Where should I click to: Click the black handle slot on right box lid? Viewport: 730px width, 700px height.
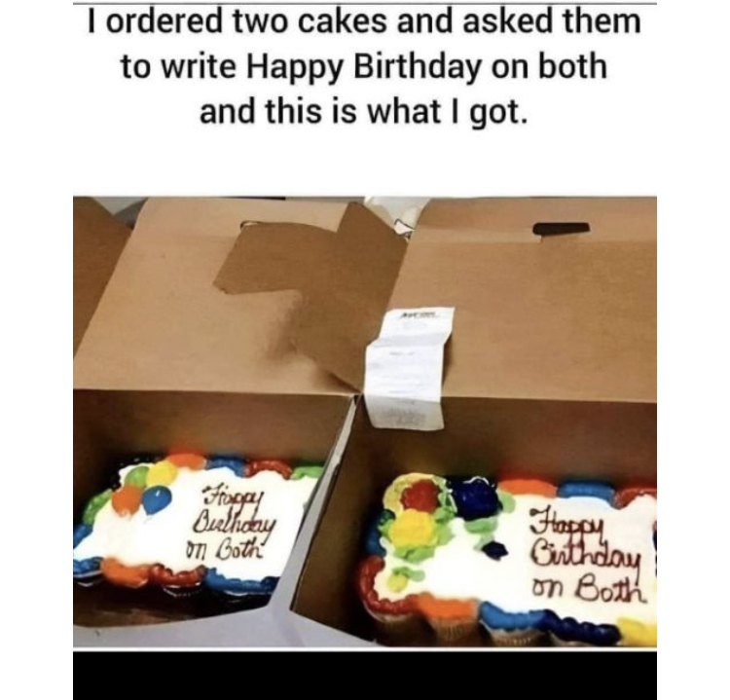561,228
